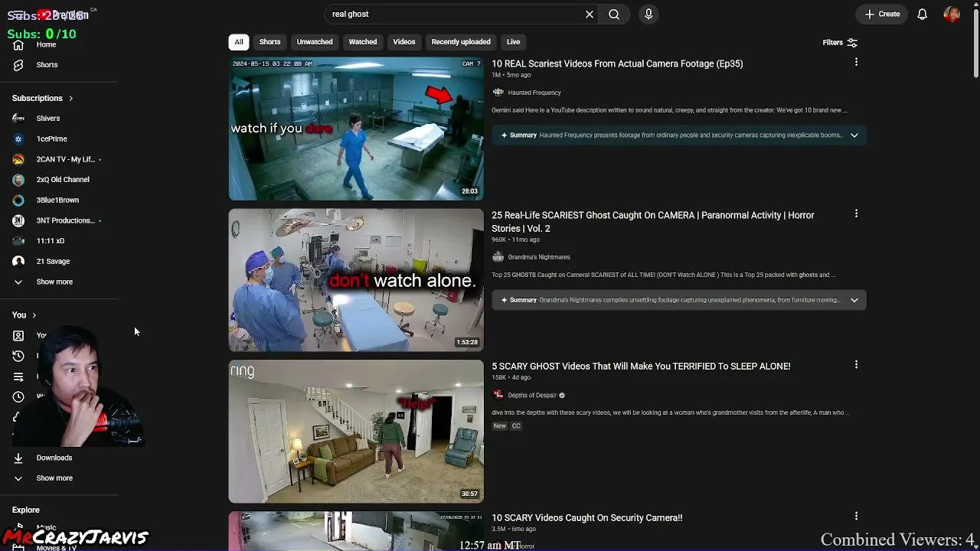Click the Depths of Despair channel avatar
The height and width of the screenshot is (551, 980).
(x=498, y=395)
